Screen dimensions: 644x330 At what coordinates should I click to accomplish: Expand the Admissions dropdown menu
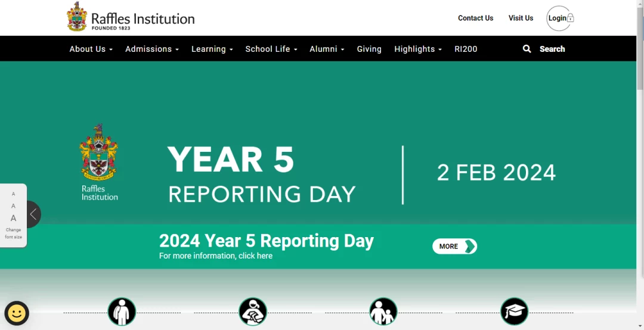pyautogui.click(x=152, y=49)
